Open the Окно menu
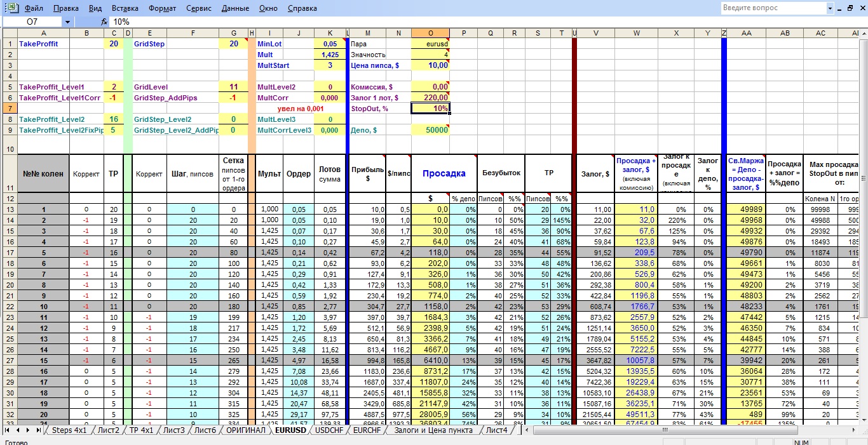The image size is (868, 445). coord(269,8)
